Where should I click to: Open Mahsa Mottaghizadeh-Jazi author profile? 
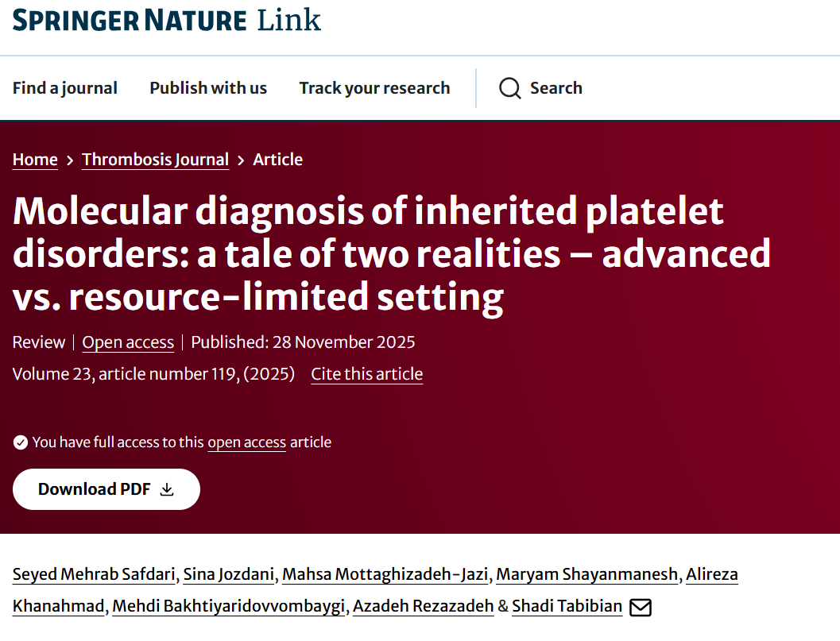(x=387, y=573)
